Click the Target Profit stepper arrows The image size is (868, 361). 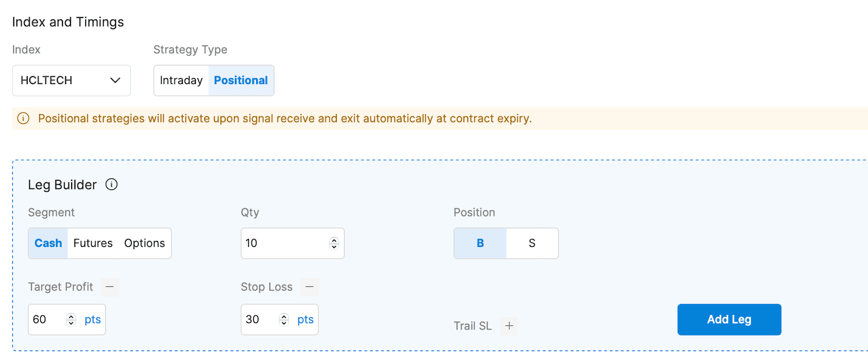coord(71,320)
